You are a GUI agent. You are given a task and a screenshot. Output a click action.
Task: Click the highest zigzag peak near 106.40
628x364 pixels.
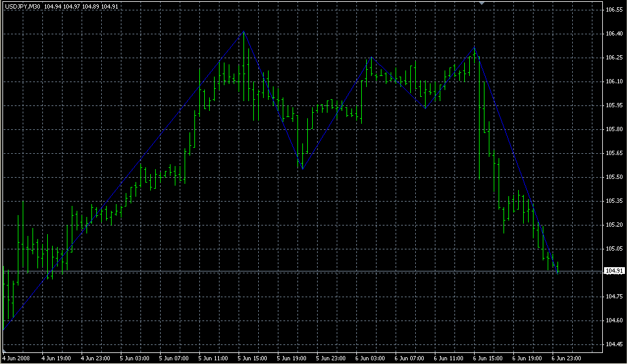click(244, 32)
